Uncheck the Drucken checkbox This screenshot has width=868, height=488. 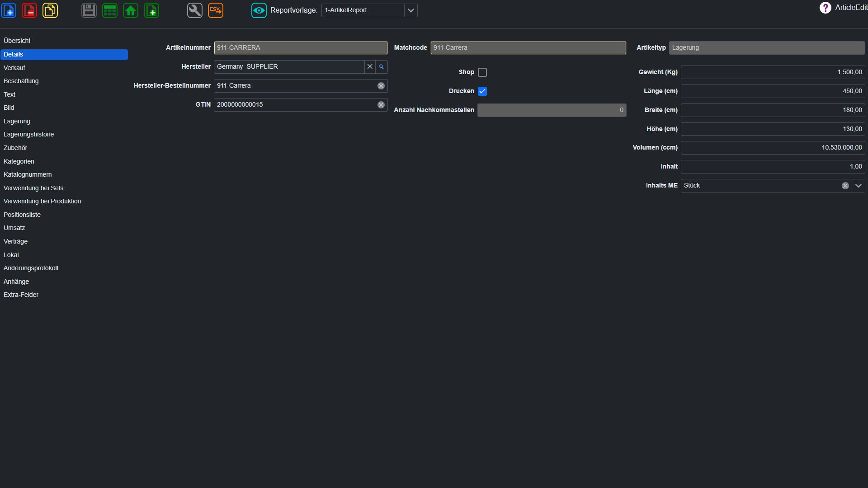[x=482, y=91]
